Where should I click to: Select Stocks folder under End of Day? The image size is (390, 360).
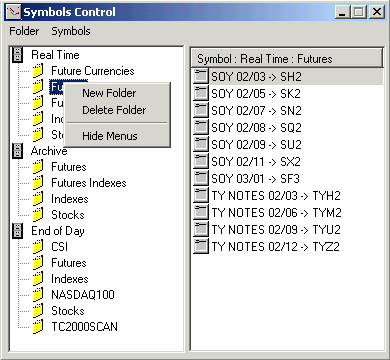point(68,311)
